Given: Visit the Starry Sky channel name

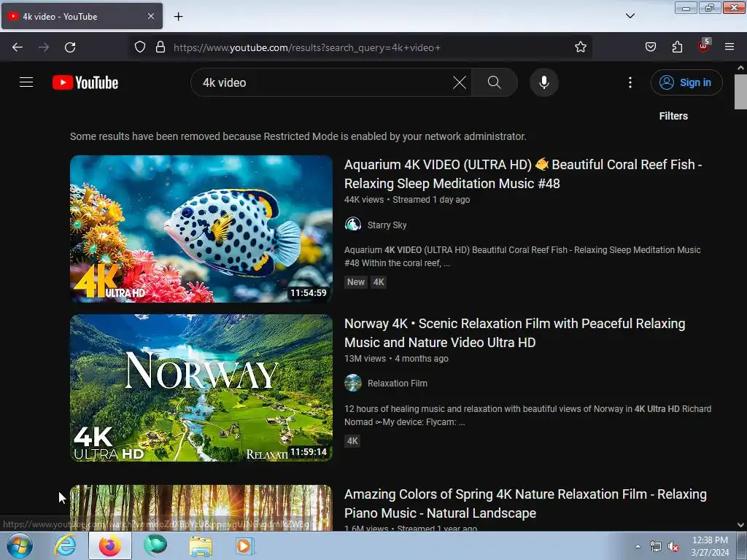Looking at the screenshot, I should tap(387, 225).
